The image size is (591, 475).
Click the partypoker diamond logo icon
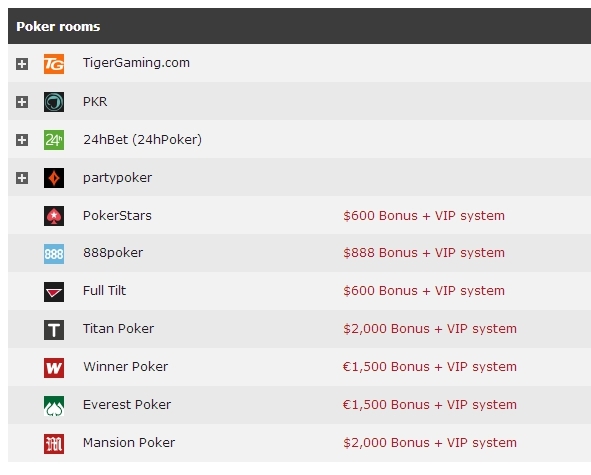(54, 178)
